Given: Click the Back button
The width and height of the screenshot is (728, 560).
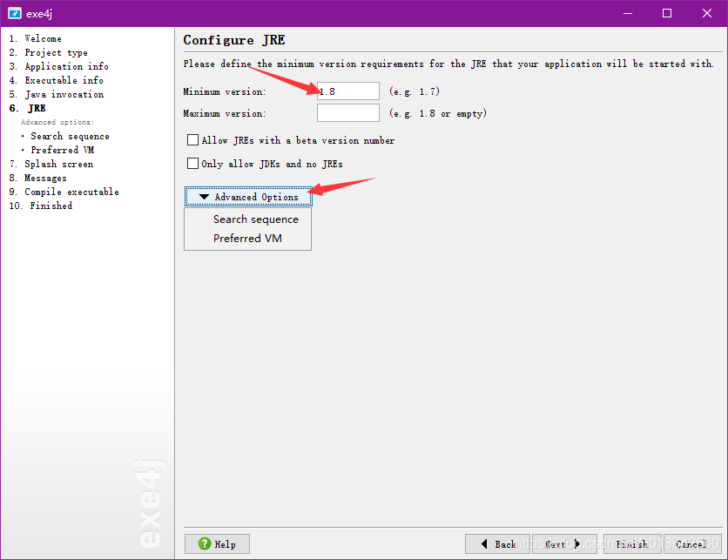Looking at the screenshot, I should (498, 543).
